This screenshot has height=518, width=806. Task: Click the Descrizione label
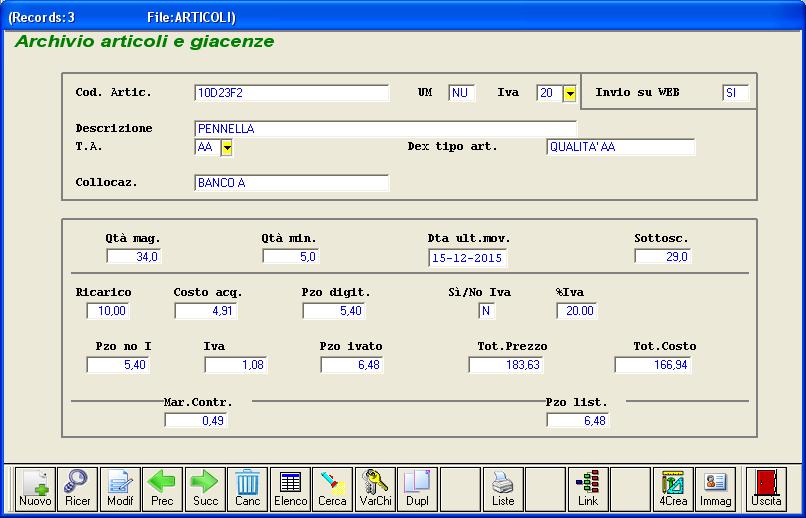[114, 128]
